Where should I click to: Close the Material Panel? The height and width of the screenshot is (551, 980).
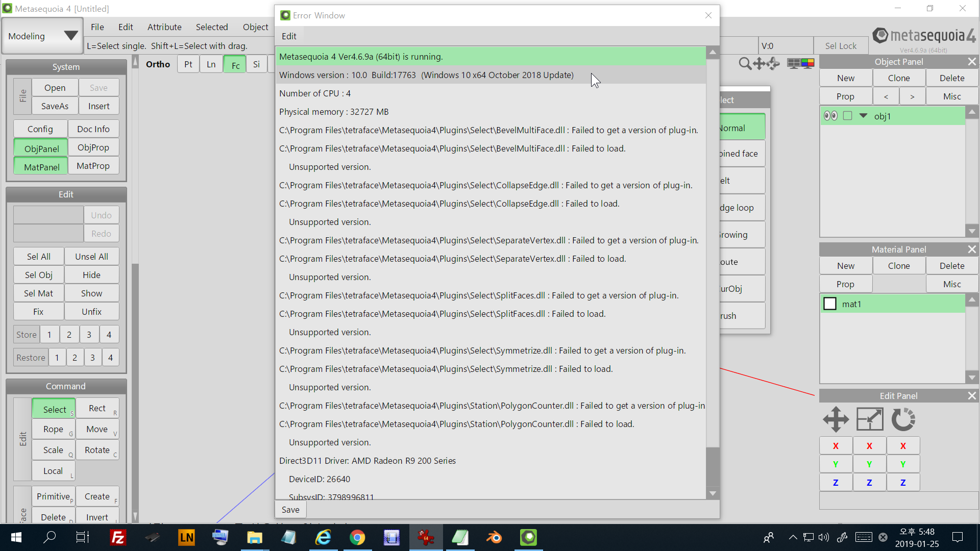click(972, 249)
